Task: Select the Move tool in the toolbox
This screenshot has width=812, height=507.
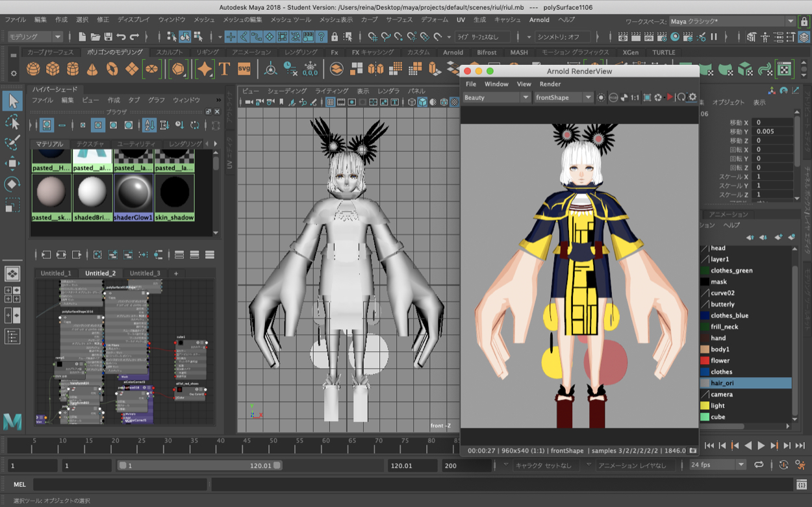Action: point(12,163)
